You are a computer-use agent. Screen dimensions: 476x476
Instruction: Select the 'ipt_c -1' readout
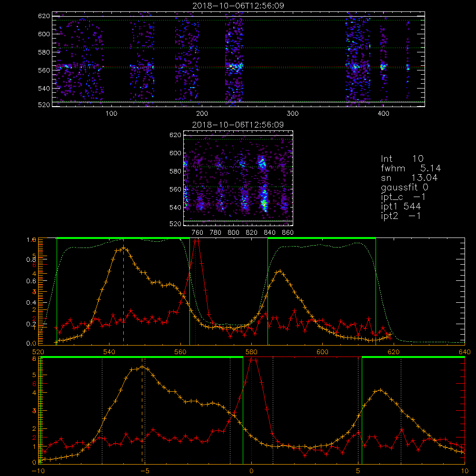[403, 197]
